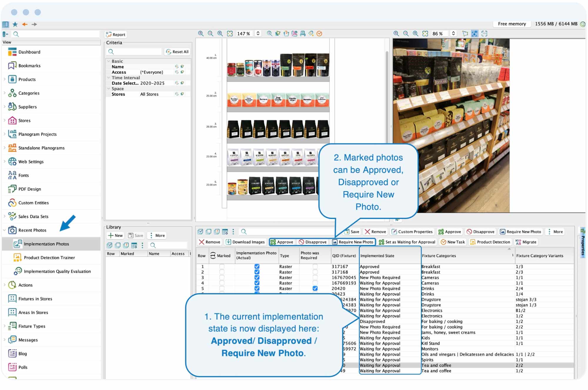Image resolution: width=588 pixels, height=390 pixels.
Task: Collapse the Time Interval criteria group
Action: click(108, 78)
